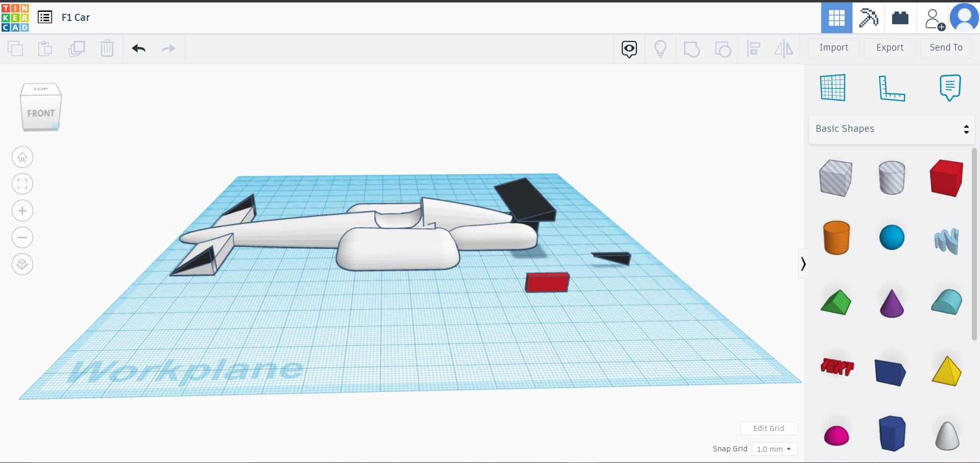
Task: Click the Home view button
Action: coord(22,157)
